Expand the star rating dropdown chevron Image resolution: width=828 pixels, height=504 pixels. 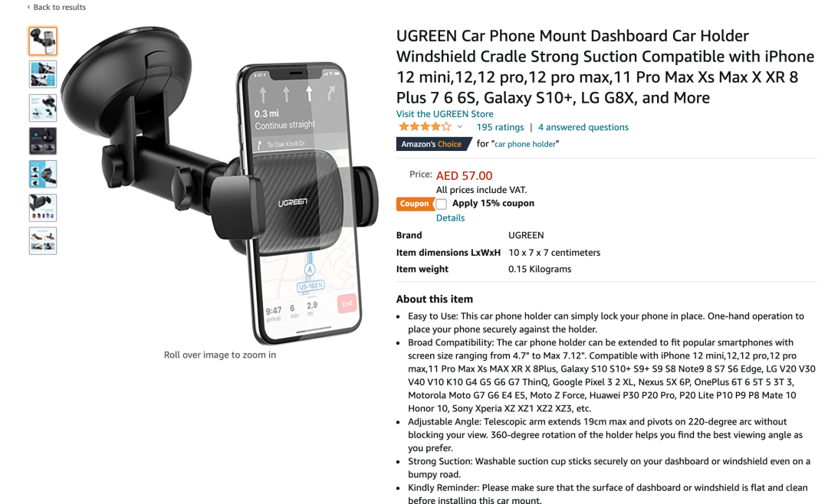coord(460,126)
